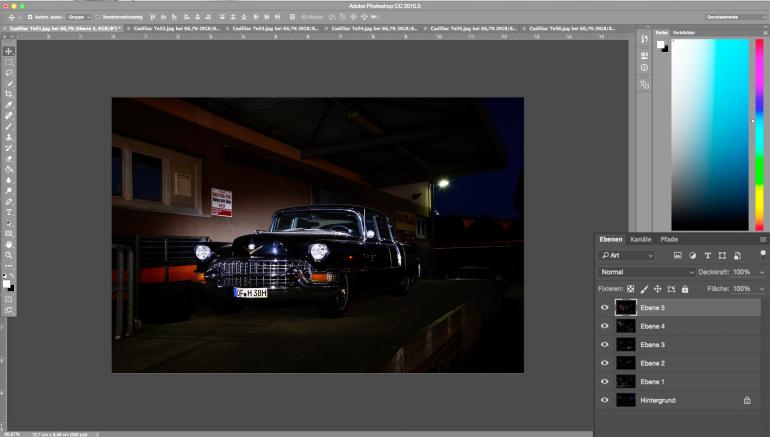770x437 pixels.
Task: Select the Hintergrund layer name
Action: coord(658,401)
